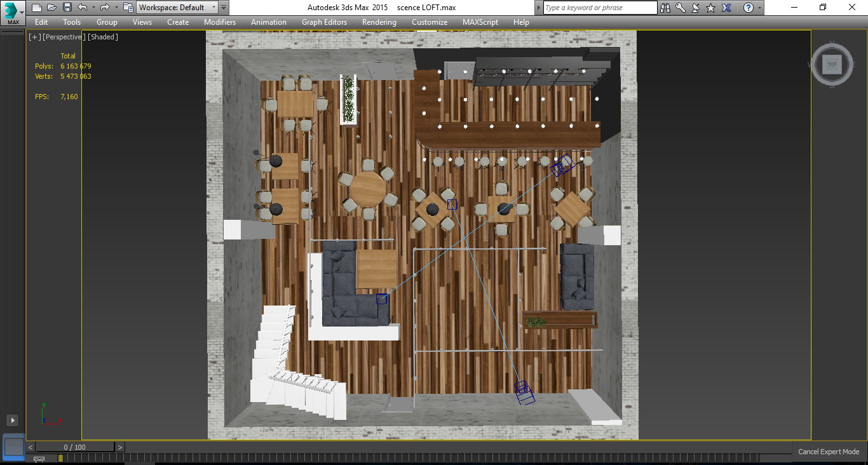Image resolution: width=868 pixels, height=465 pixels.
Task: Open the Mini Curve Editor icon
Action: pyautogui.click(x=39, y=459)
